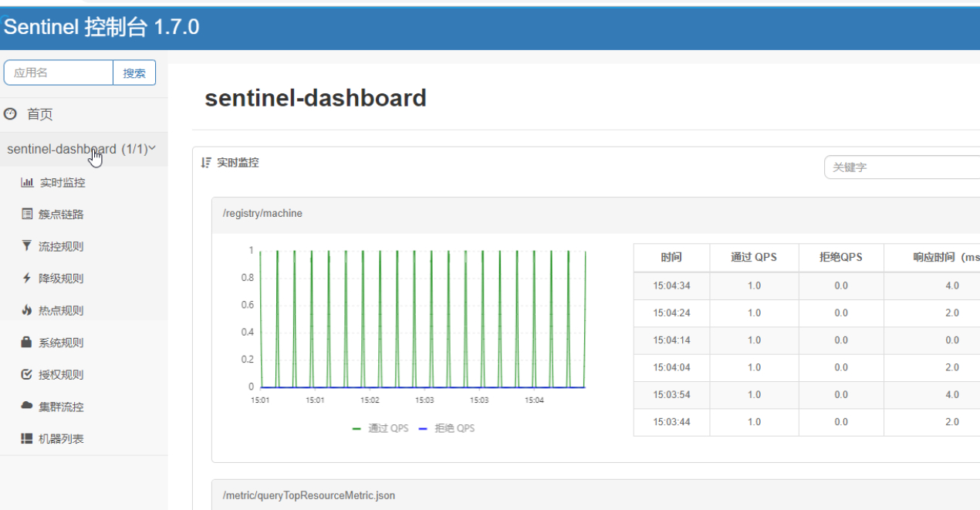The image size is (980, 510).
Task: Click the 0.0 response time in 15:04:14 row
Action: tap(952, 340)
